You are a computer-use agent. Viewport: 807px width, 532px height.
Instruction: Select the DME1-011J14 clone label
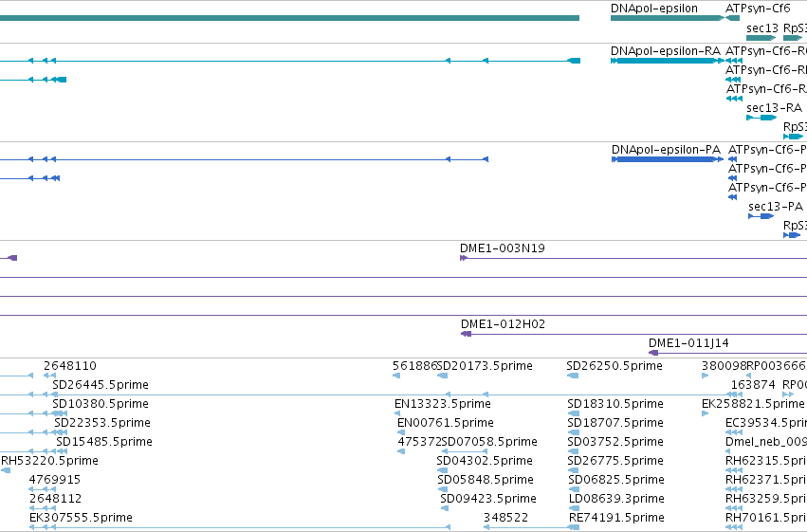click(688, 343)
